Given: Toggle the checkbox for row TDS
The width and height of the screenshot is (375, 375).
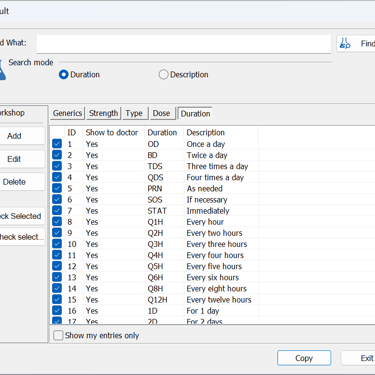Looking at the screenshot, I should tap(57, 166).
